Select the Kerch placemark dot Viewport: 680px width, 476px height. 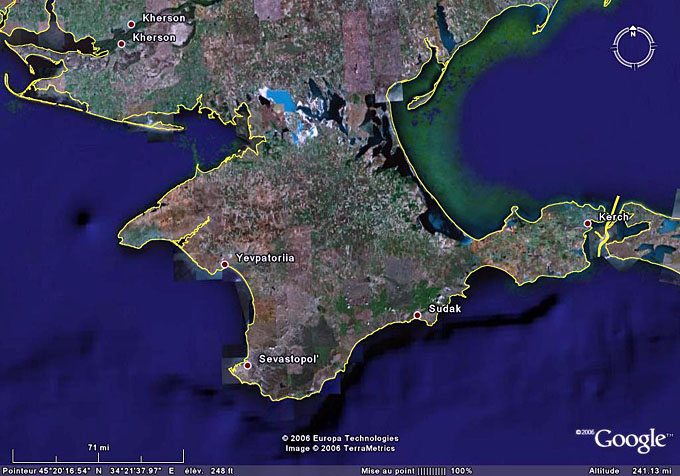click(588, 223)
